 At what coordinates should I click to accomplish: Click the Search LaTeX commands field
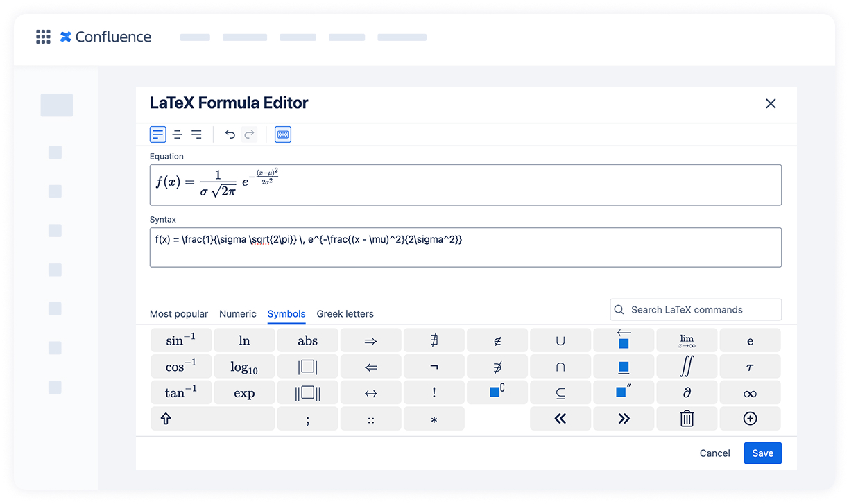(694, 309)
